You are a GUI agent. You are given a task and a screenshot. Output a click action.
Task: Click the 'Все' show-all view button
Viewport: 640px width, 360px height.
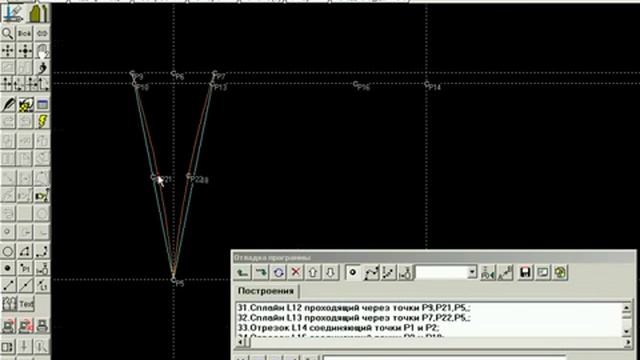(25, 33)
